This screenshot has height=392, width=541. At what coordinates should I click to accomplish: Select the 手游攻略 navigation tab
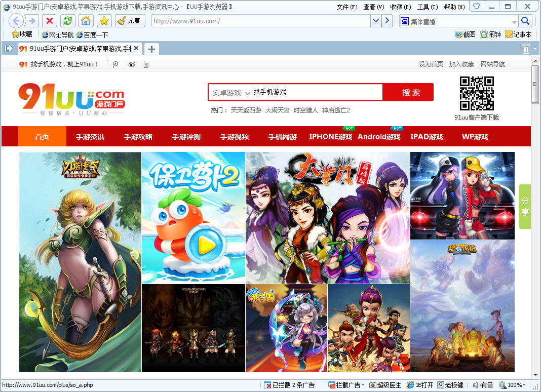tap(138, 137)
